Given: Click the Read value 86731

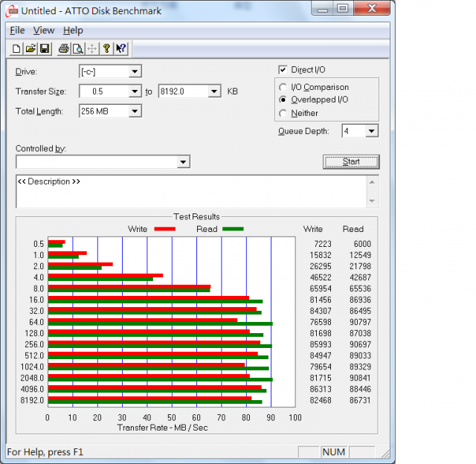Looking at the screenshot, I should tap(360, 400).
